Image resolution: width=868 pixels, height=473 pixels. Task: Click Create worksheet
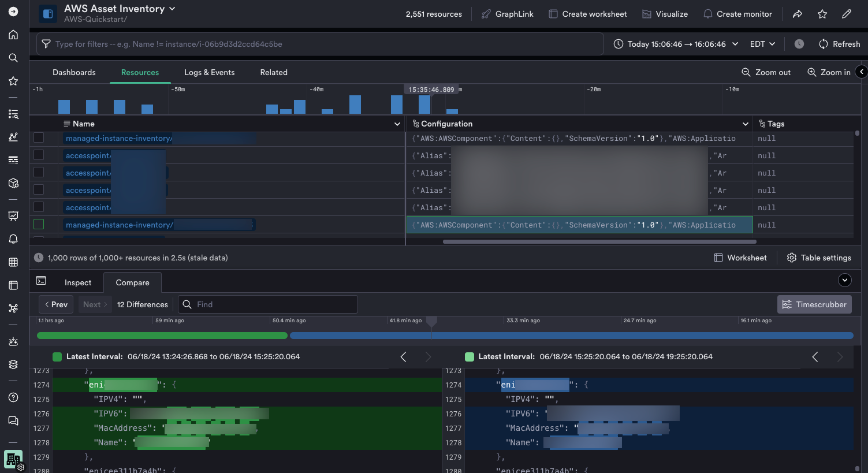(588, 14)
